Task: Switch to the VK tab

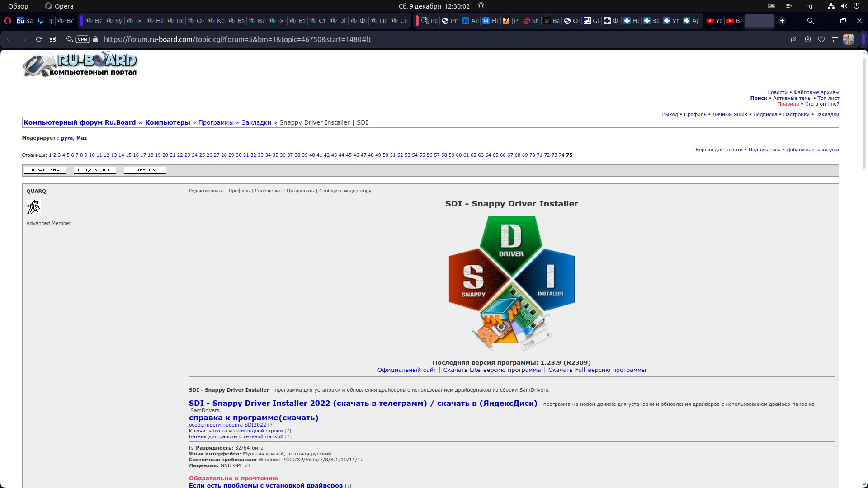Action: [491, 21]
